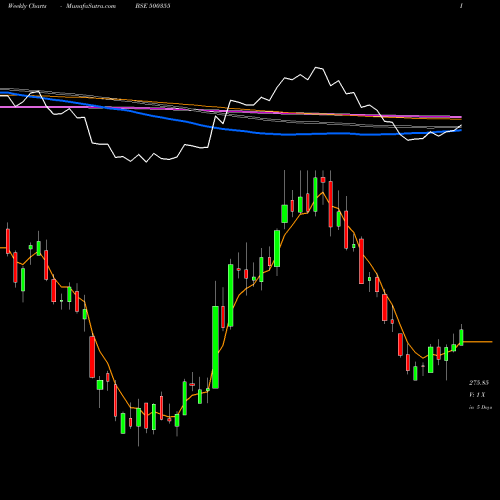Click the tallest green candlestick mid-chart
The height and width of the screenshot is (500, 500).
pos(215,347)
